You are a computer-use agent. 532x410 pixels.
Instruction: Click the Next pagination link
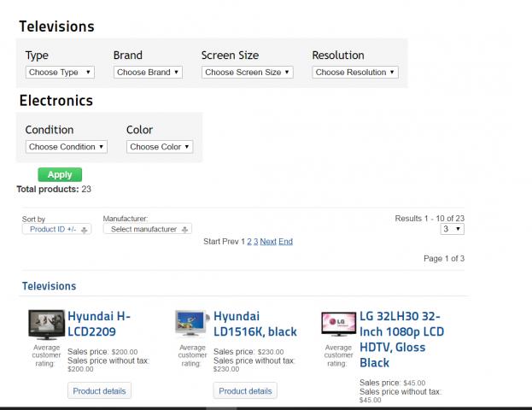(268, 242)
